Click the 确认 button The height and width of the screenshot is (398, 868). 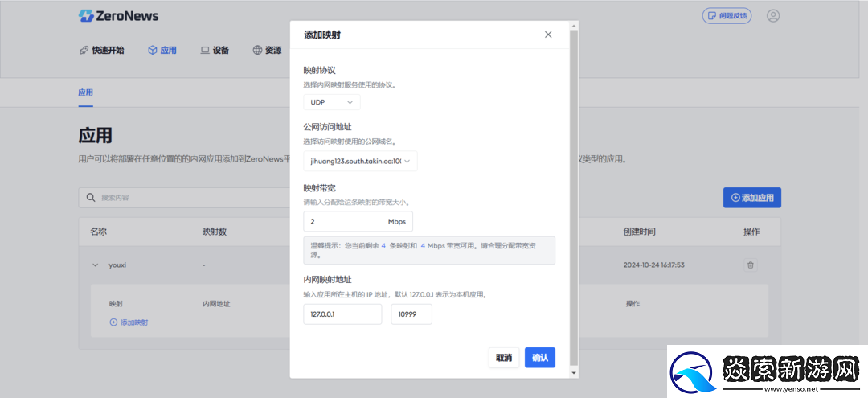540,358
